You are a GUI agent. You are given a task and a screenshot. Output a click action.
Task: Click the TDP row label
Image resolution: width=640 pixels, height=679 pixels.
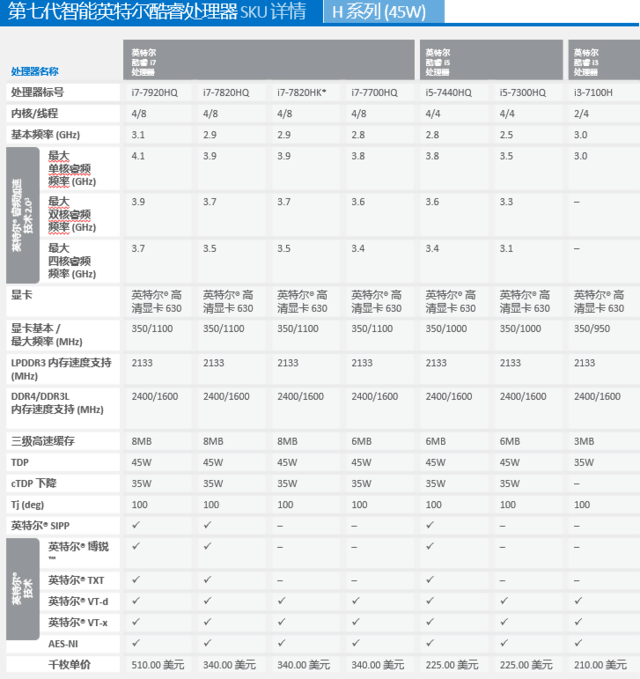tap(20, 462)
